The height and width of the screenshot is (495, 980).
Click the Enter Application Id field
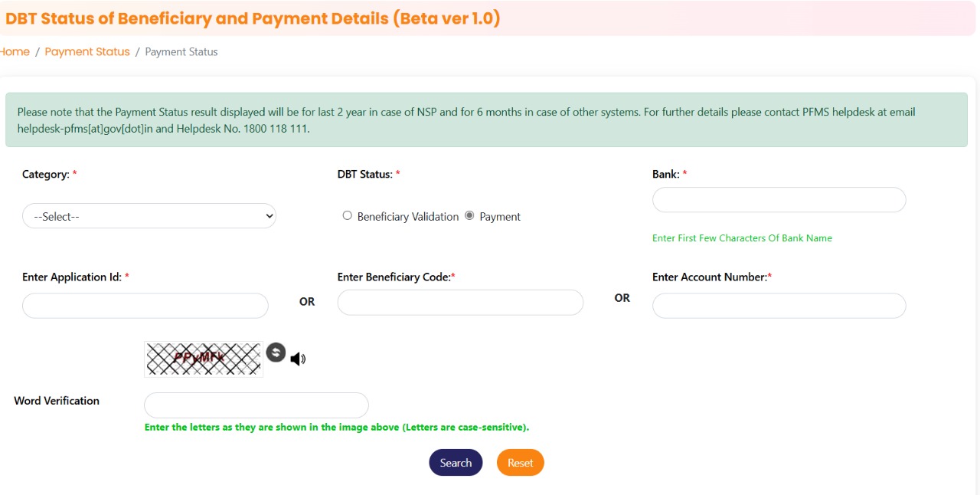145,306
